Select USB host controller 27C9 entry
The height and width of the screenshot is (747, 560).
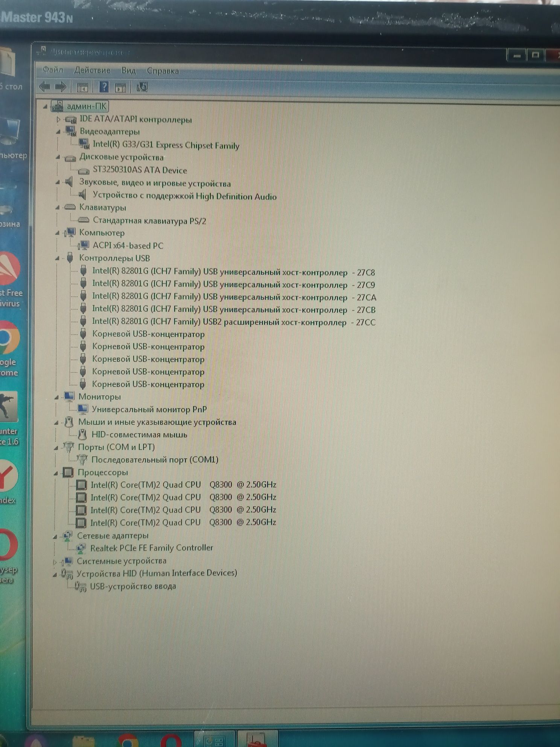(x=233, y=284)
